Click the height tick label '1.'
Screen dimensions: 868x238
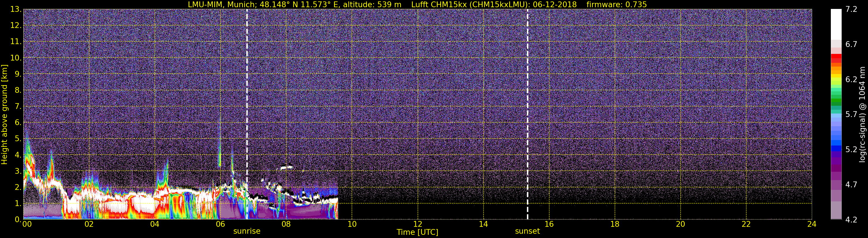coord(18,203)
